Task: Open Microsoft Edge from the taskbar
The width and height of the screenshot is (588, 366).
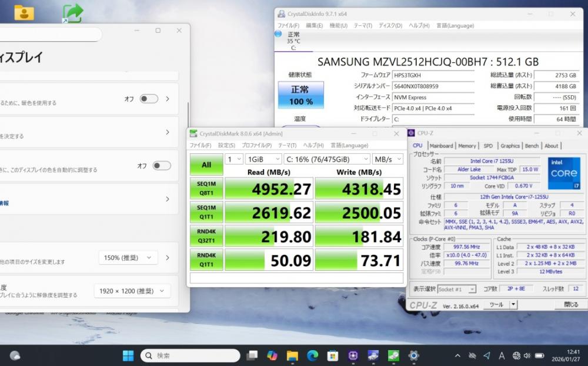Action: click(312, 355)
